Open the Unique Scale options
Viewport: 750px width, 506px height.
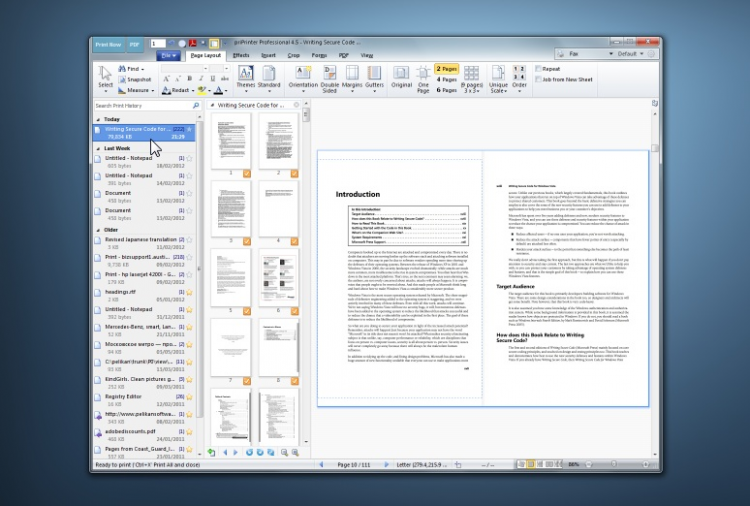[498, 79]
